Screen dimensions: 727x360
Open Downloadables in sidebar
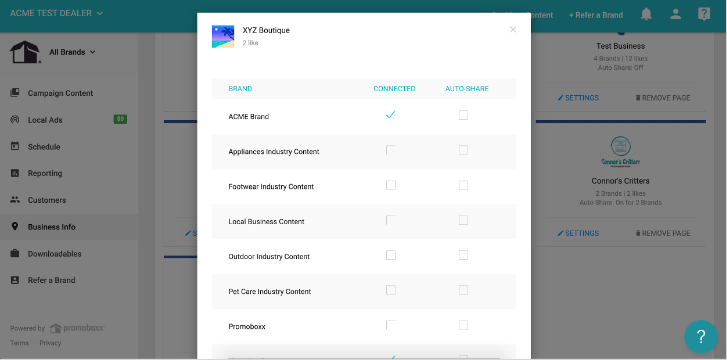55,254
